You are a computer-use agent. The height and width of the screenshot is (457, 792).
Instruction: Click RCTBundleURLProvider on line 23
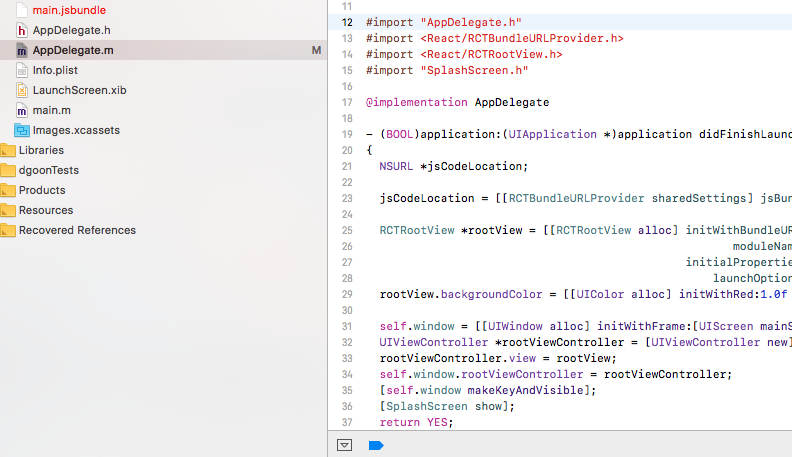[576, 198]
